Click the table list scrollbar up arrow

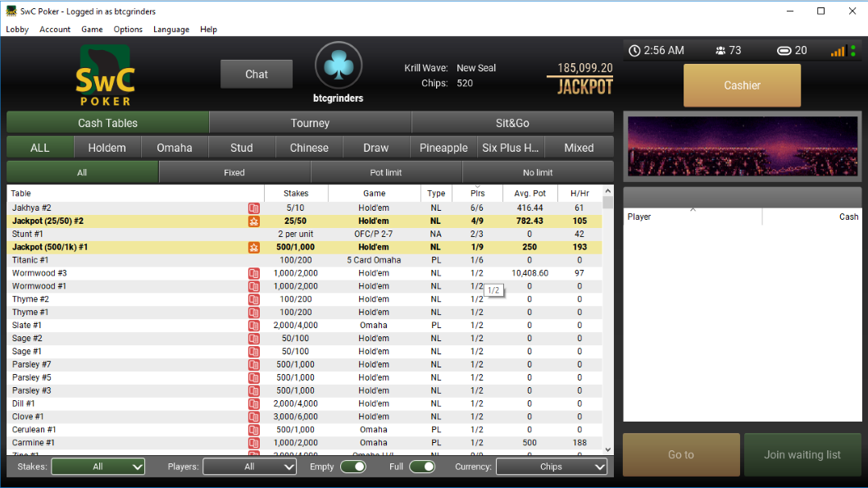608,191
